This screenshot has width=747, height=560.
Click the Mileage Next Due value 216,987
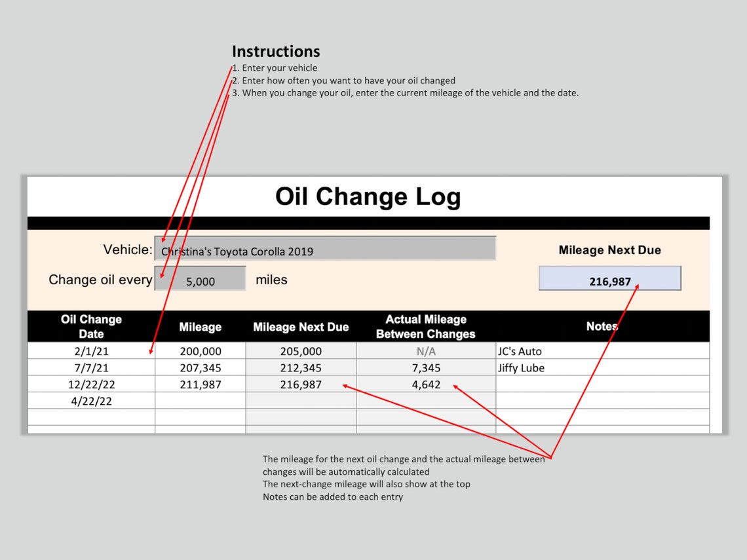609,278
